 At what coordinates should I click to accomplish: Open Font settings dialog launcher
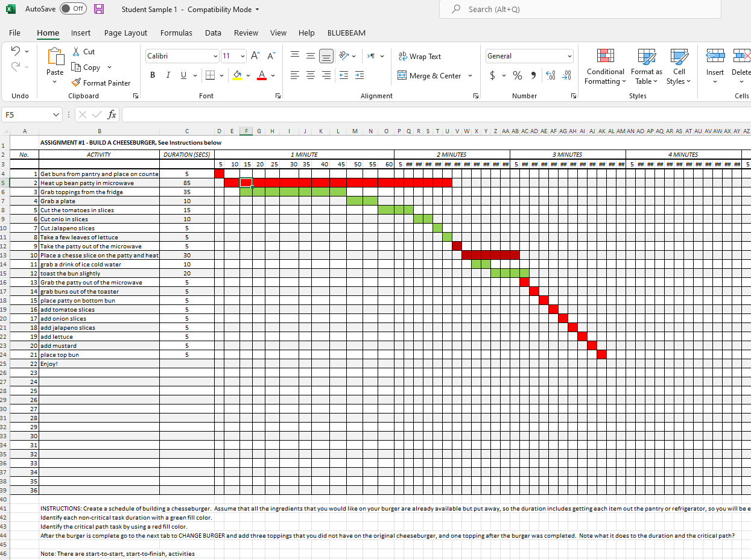[x=278, y=96]
